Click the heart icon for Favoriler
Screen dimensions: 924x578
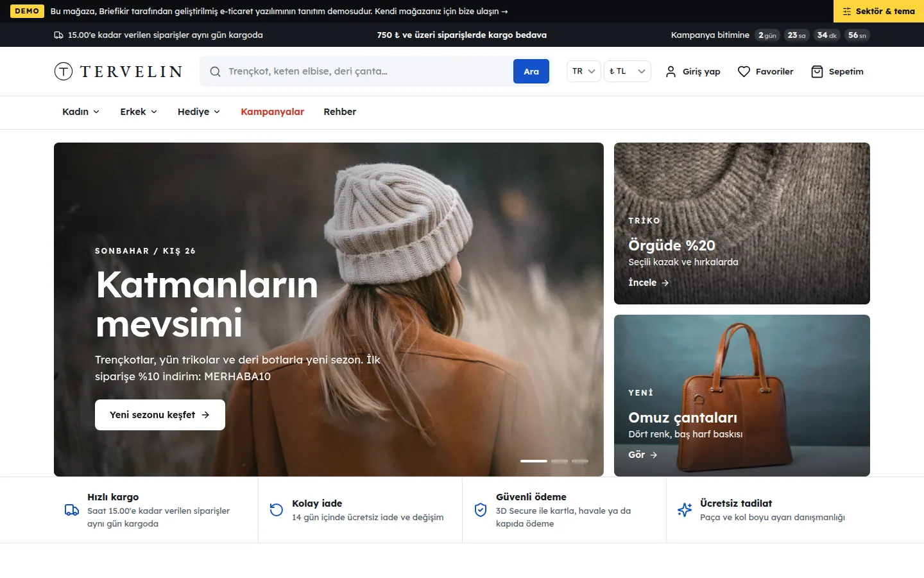[744, 71]
